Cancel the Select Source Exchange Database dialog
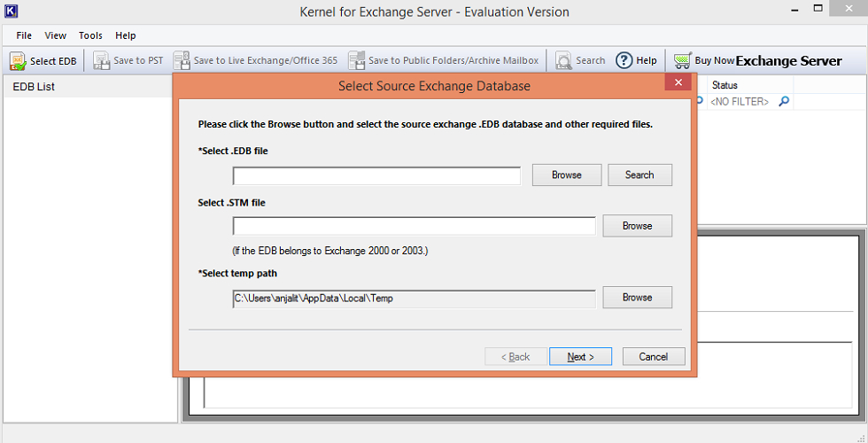868x443 pixels. pos(654,356)
